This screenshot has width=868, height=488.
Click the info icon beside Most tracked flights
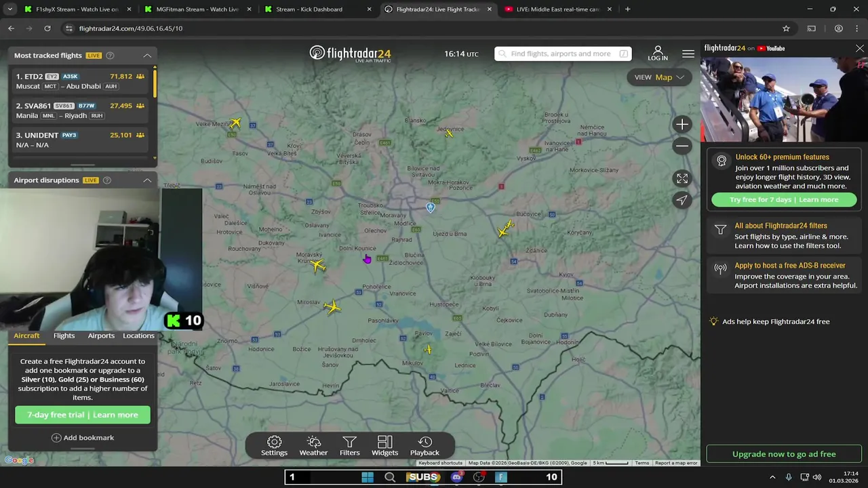coord(110,56)
